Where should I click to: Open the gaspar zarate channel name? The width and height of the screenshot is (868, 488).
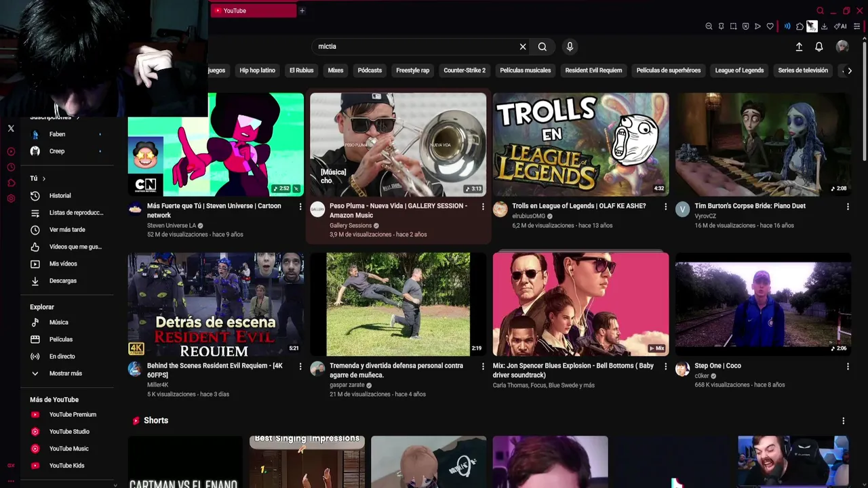tap(347, 385)
